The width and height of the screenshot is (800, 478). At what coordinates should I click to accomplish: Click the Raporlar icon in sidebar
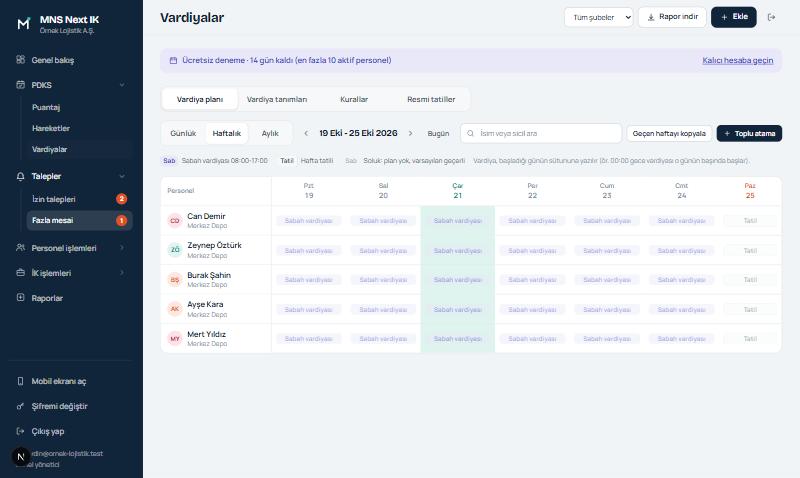tap(20, 297)
